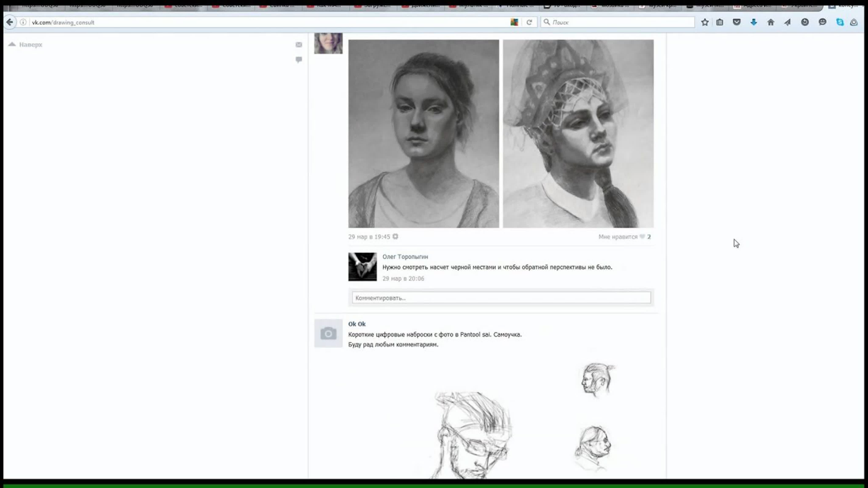868x488 pixels.
Task: Open the downloads arrow icon
Action: pos(754,22)
